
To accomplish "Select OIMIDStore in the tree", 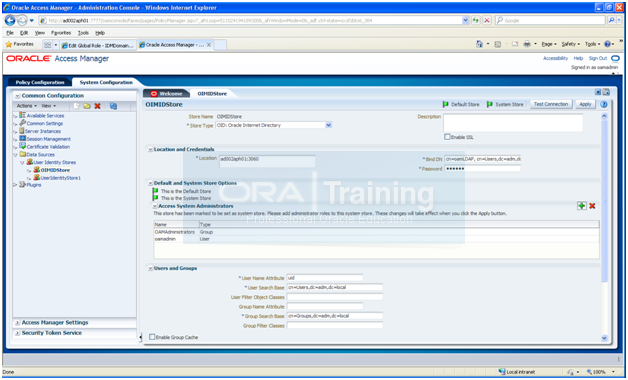I will pos(55,170).
